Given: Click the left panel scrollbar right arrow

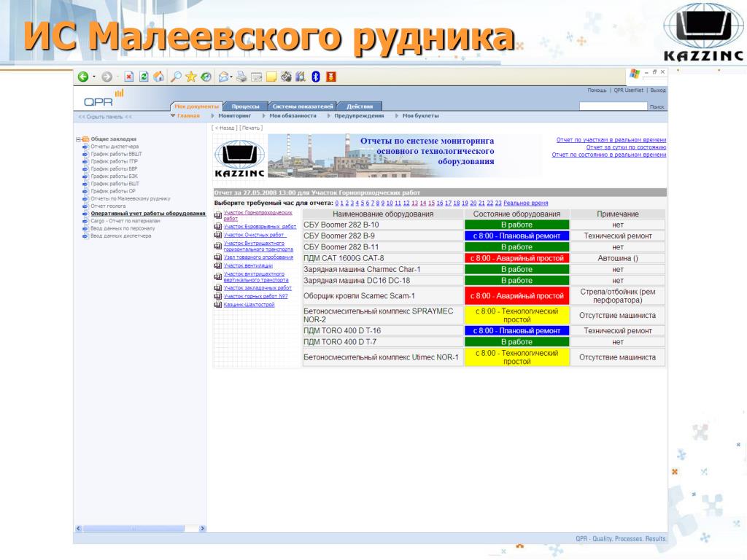Looking at the screenshot, I should click(x=203, y=529).
